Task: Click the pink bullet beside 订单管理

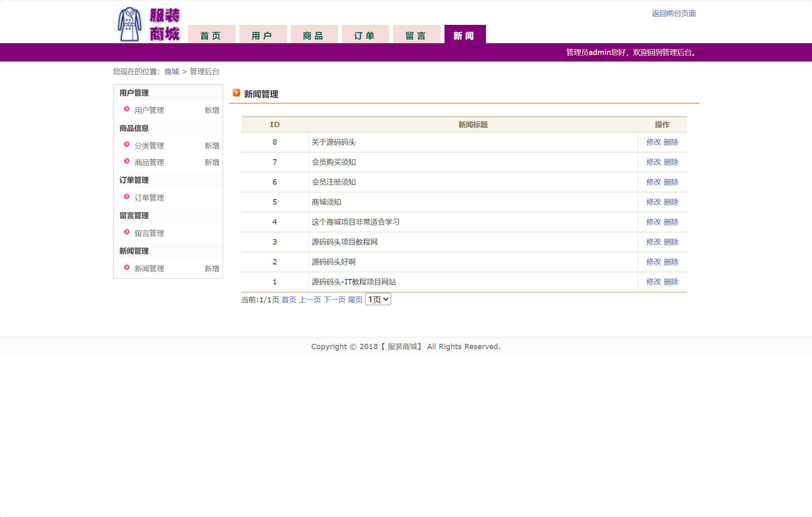Action: pos(127,197)
